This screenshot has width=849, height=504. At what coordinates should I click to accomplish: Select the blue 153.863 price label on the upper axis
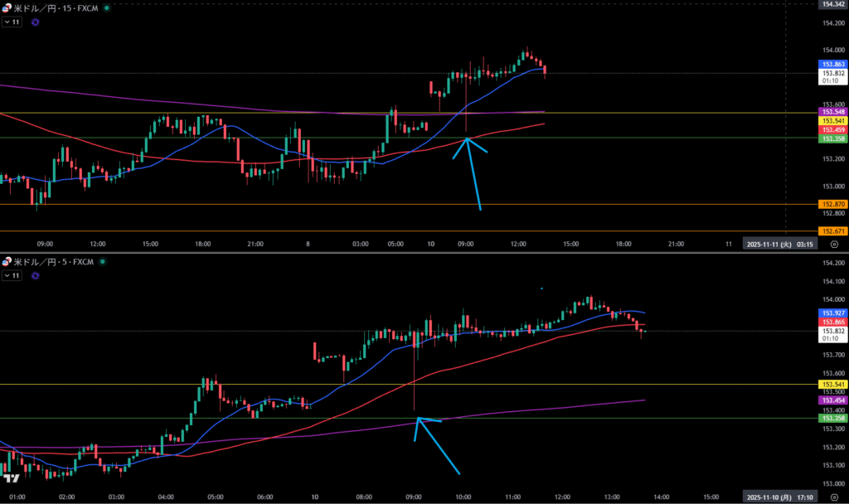(x=832, y=64)
